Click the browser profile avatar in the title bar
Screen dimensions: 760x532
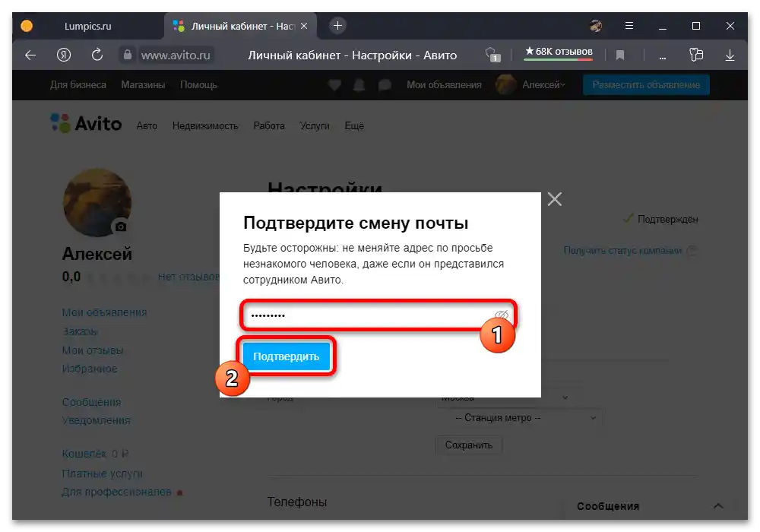[x=596, y=26]
